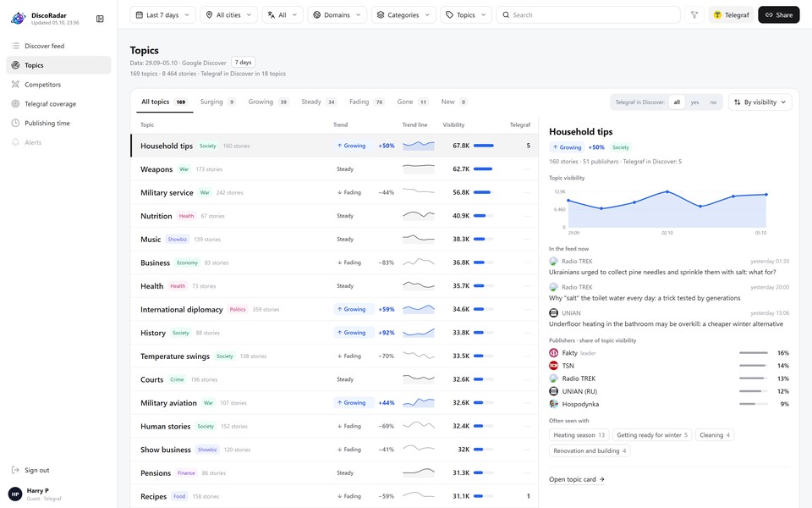Open Alerts in the sidebar
The width and height of the screenshot is (812, 508).
tap(58, 142)
